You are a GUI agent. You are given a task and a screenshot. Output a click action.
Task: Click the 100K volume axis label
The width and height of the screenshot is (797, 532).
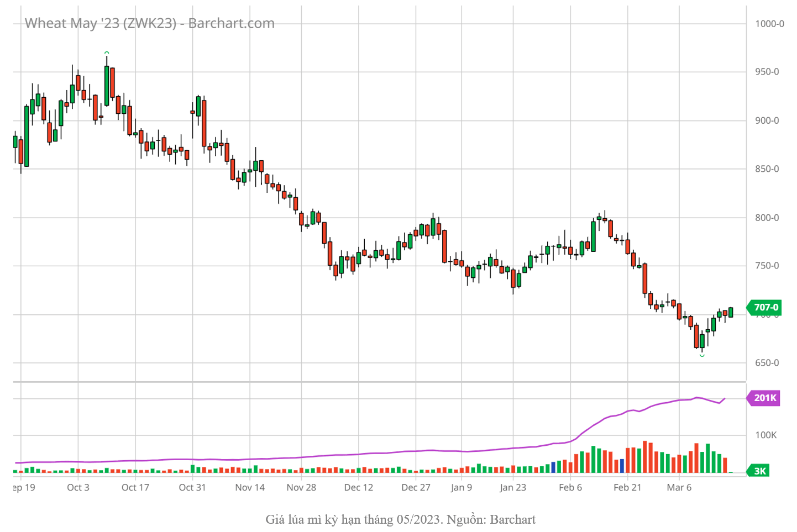click(766, 435)
